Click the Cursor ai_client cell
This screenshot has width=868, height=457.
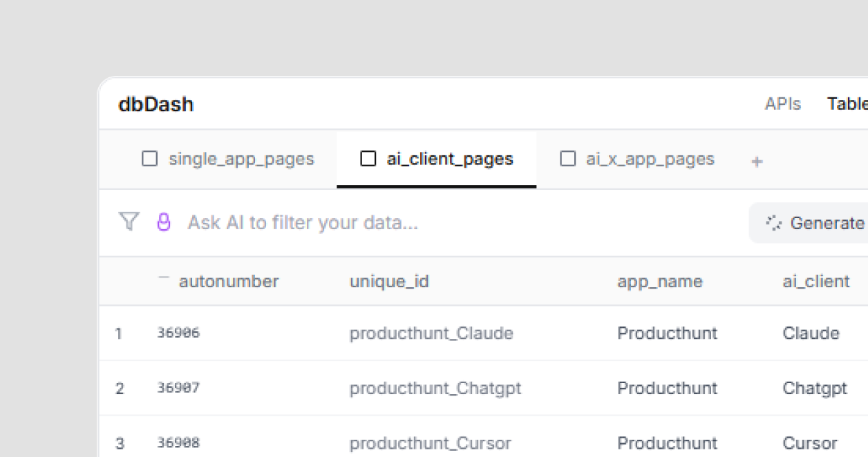(810, 443)
